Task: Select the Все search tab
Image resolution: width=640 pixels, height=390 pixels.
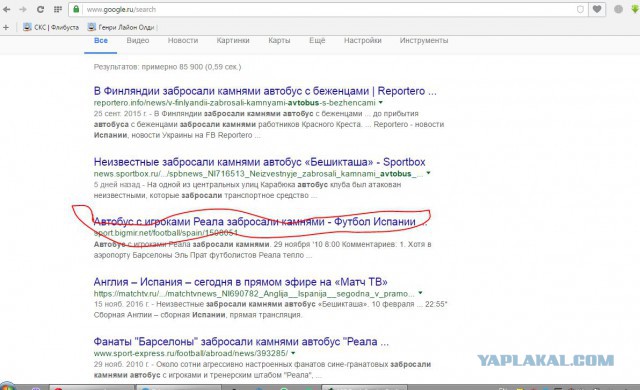Action: click(x=101, y=41)
